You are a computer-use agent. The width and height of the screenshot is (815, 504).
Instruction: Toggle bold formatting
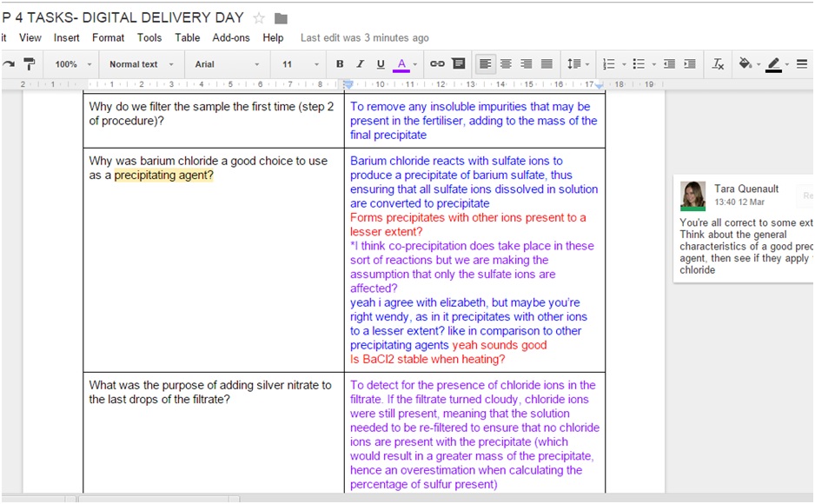tap(340, 64)
